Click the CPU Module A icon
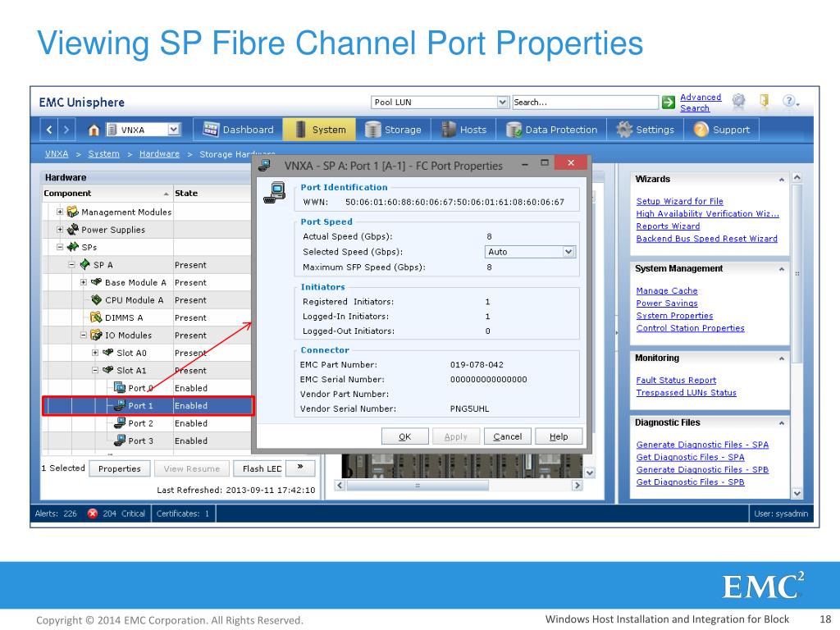840x630 pixels. (97, 300)
